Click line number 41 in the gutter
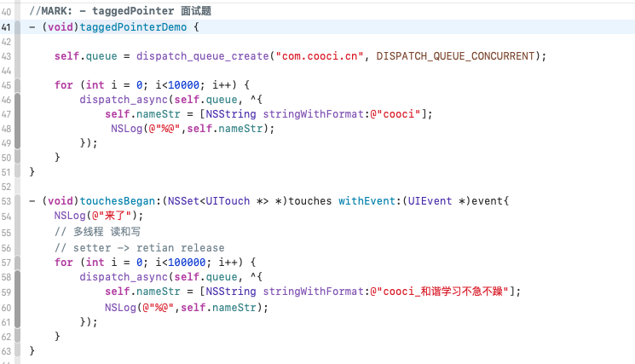The width and height of the screenshot is (635, 364). click(6, 27)
